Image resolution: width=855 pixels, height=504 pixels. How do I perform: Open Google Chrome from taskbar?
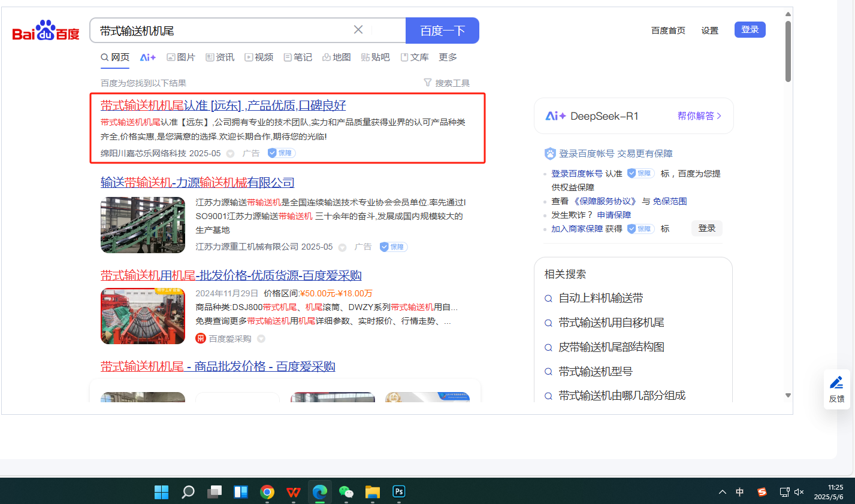tap(267, 492)
